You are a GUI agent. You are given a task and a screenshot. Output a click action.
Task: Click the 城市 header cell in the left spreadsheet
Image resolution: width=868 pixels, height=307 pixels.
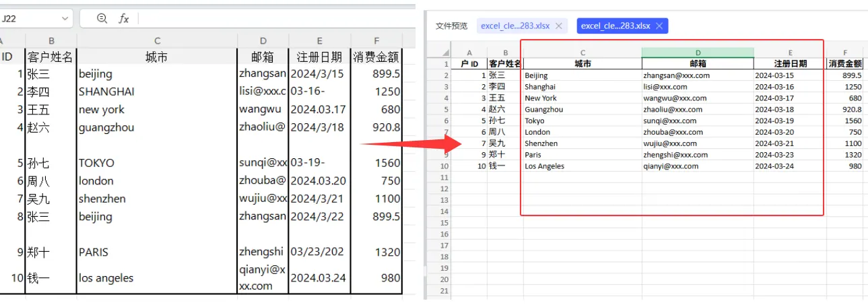157,57
